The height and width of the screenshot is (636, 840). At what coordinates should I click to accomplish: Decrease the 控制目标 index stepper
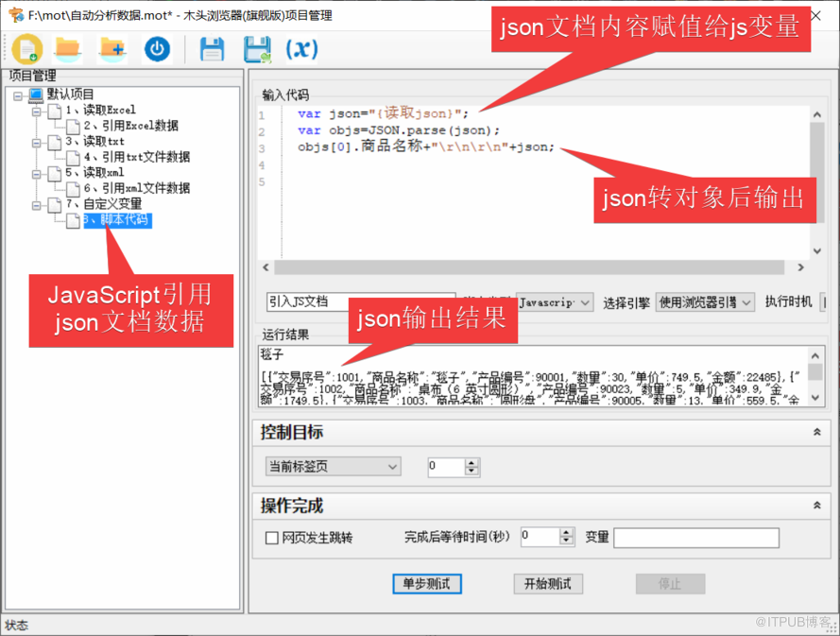(x=471, y=472)
